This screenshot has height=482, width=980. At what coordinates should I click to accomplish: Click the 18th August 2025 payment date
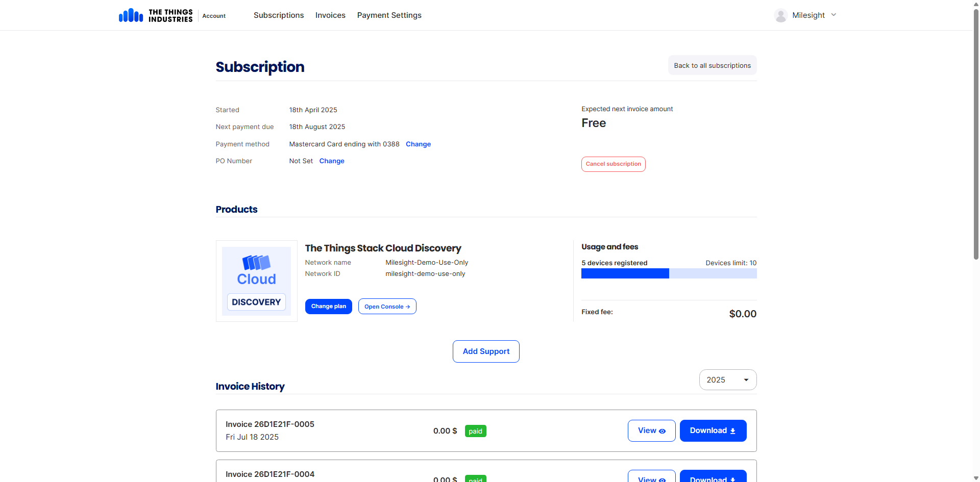(x=317, y=127)
